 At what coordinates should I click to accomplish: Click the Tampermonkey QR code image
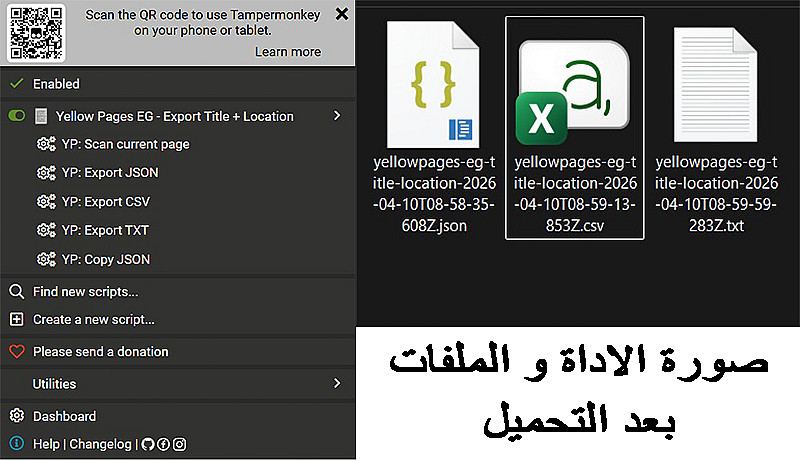36,33
